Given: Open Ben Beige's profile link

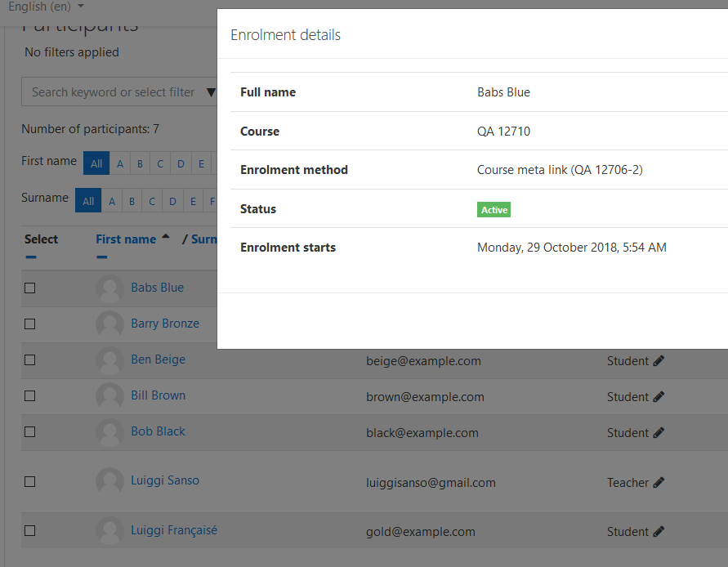Looking at the screenshot, I should 158,359.
